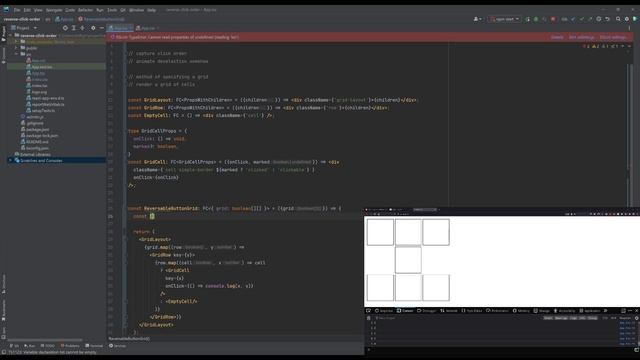This screenshot has height=360, width=640.
Task: Show Git history with the clock icon
Action: click(599, 19)
